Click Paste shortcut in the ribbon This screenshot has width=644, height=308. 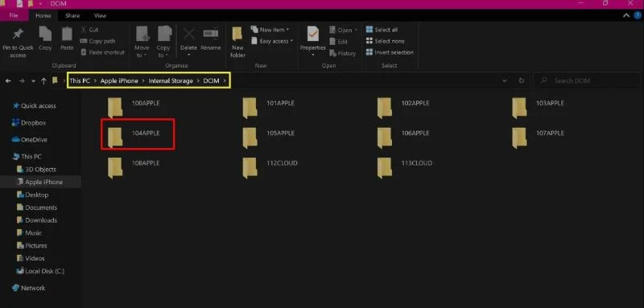pyautogui.click(x=103, y=52)
